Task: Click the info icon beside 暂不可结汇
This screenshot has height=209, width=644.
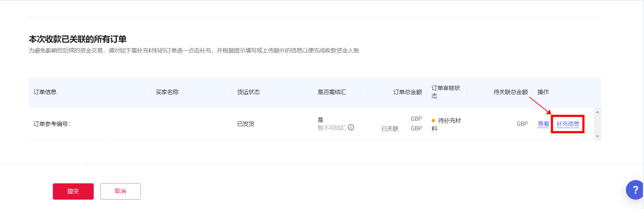Action: tap(351, 127)
